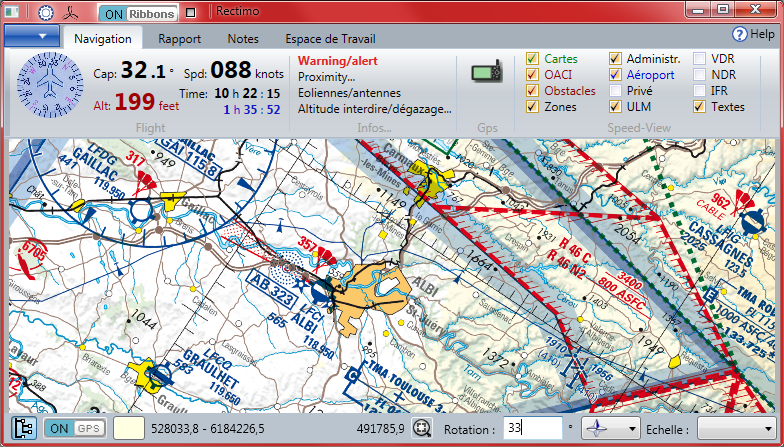The height and width of the screenshot is (447, 784).
Task: Open the Espace de Travail tab
Action: coord(330,38)
